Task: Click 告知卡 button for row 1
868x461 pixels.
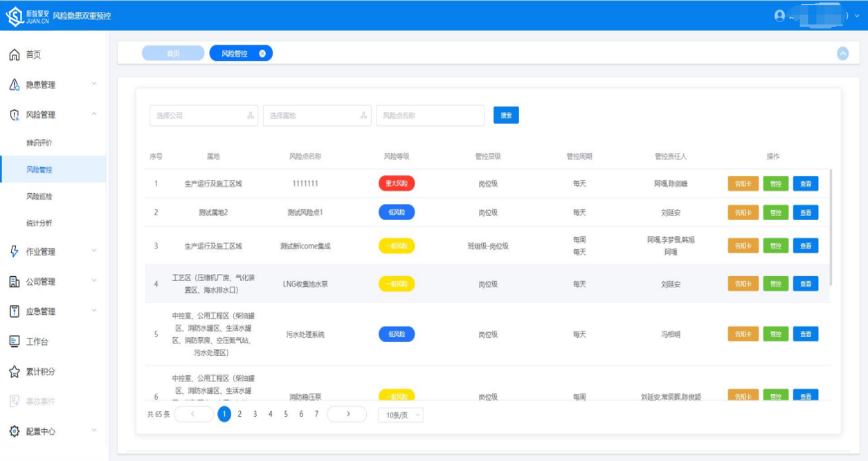Action: pyautogui.click(x=743, y=183)
